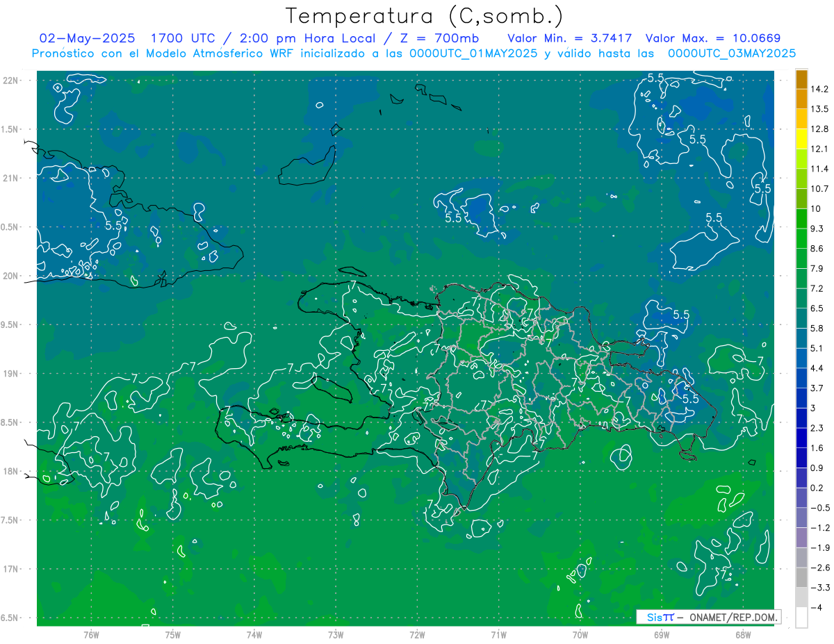Click the "74W" longitude axis label
This screenshot has height=644, width=834.
(254, 635)
